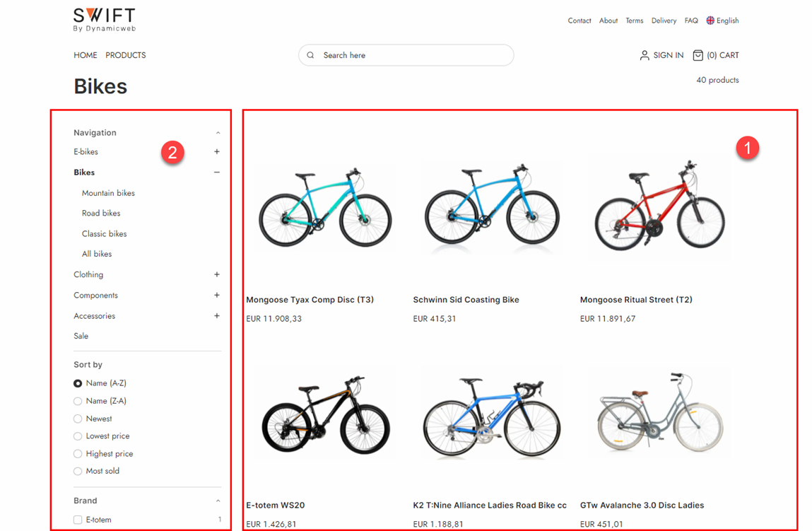Collapse the Navigation section chevron

point(218,133)
